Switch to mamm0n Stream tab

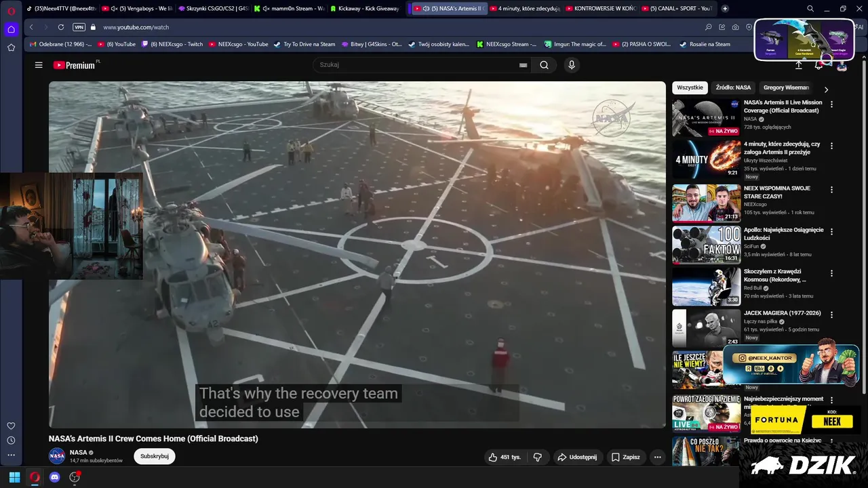(290, 9)
